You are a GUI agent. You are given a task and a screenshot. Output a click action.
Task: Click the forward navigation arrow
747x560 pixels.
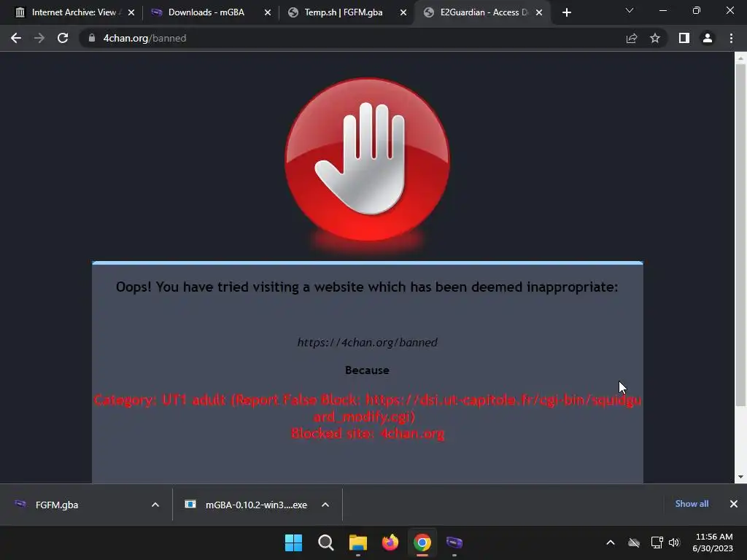pyautogui.click(x=39, y=38)
